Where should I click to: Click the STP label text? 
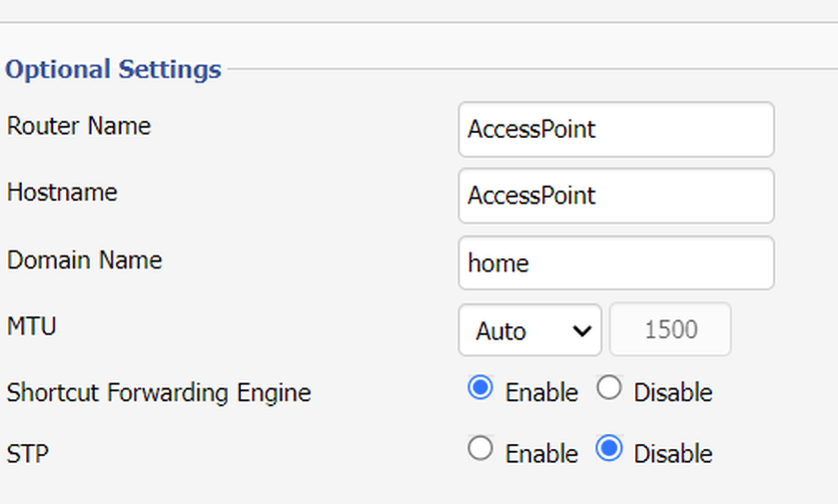point(28,454)
